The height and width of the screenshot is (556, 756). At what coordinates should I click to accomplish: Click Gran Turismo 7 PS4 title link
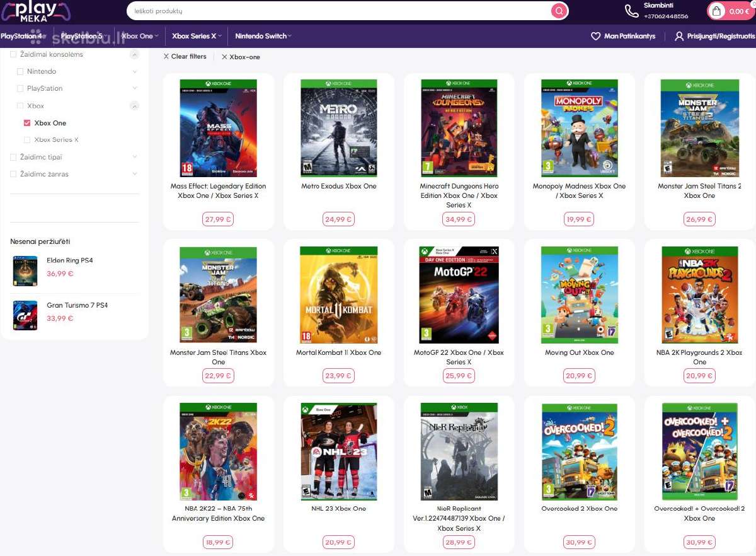pos(77,305)
